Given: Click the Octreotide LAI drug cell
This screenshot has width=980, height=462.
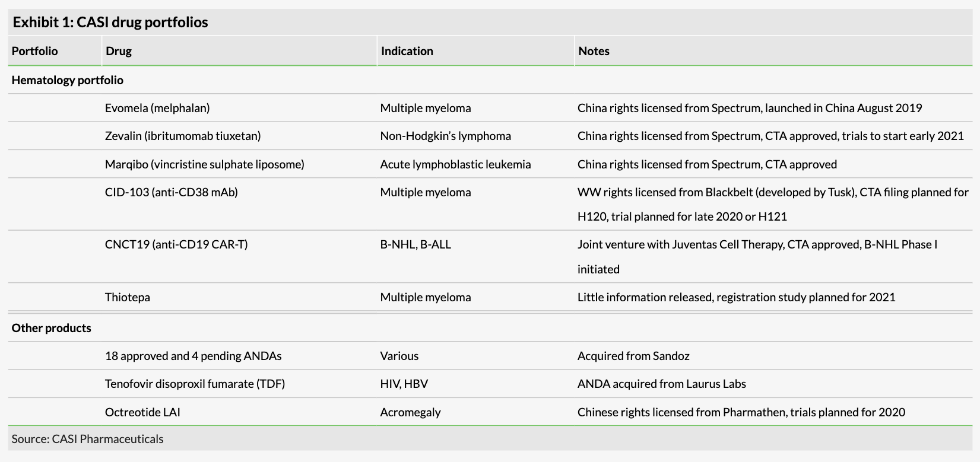Looking at the screenshot, I should point(142,412).
